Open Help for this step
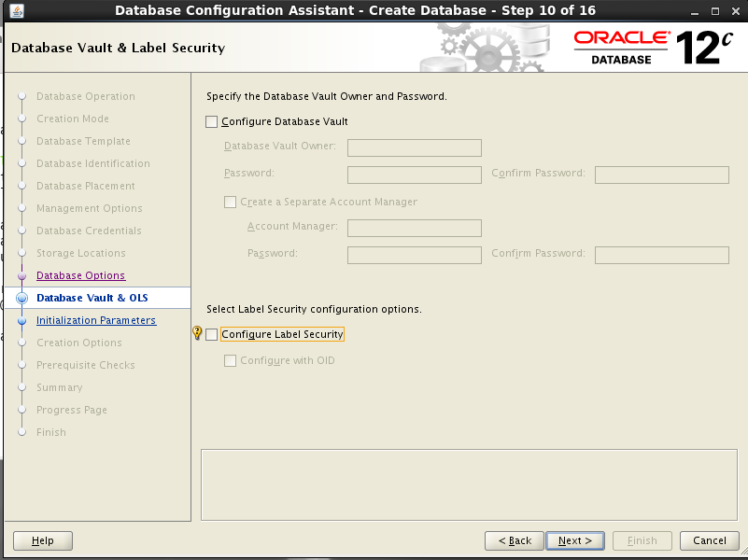The image size is (748, 560). 43,540
